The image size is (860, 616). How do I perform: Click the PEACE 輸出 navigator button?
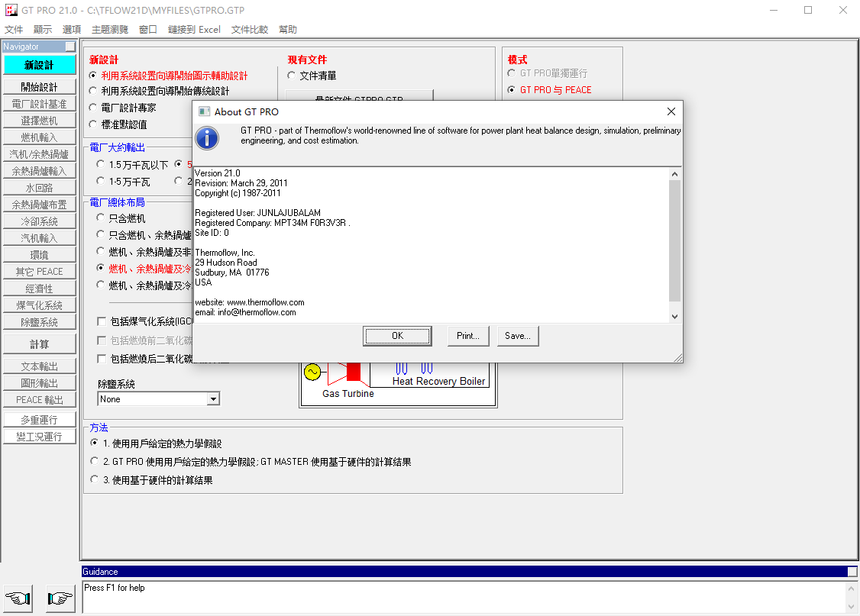40,399
